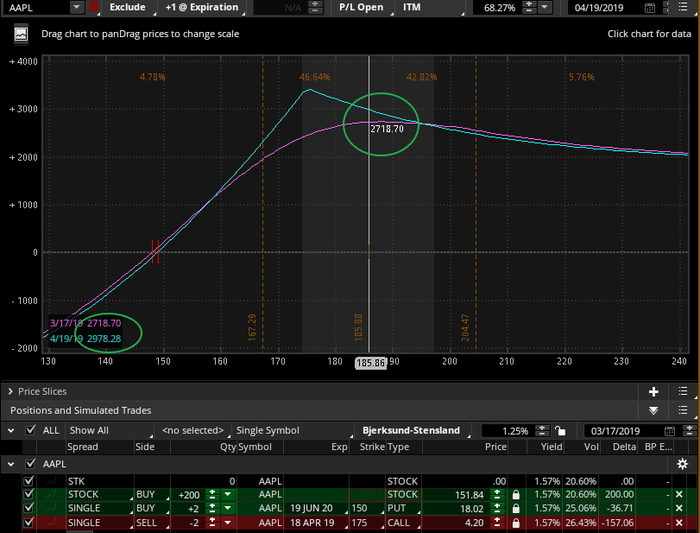Open the 175 strike selector
Image resolution: width=700 pixels, height=533 pixels.
(x=367, y=523)
